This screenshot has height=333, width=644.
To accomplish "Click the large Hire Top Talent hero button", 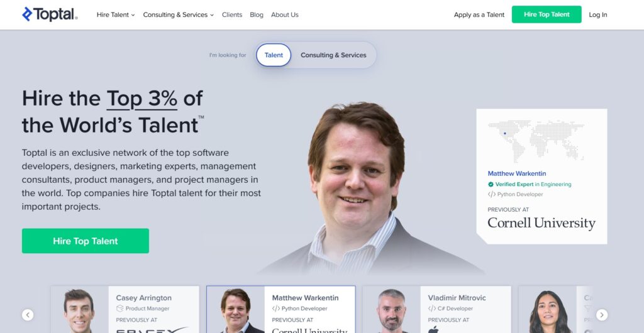I will pyautogui.click(x=86, y=241).
